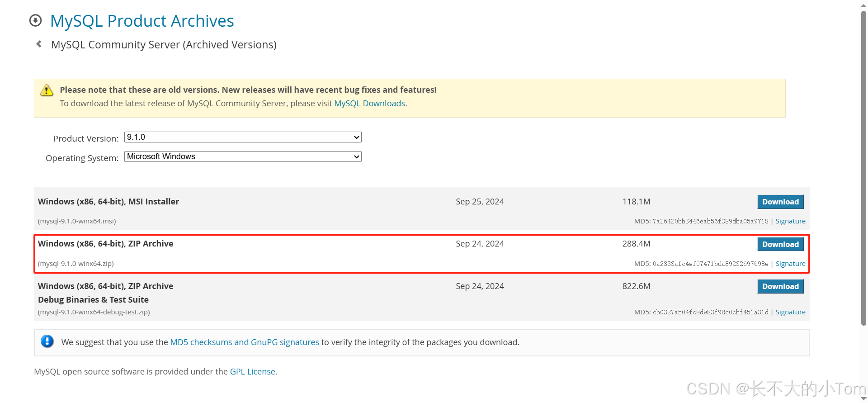Open the Product Version dropdown showing 9.1.0
This screenshot has width=868, height=403.
(x=243, y=137)
